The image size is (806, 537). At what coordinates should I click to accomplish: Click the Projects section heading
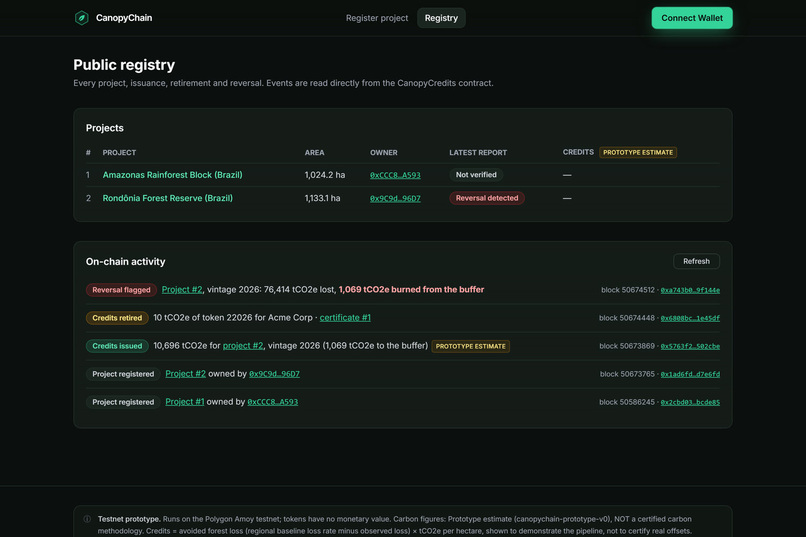coord(105,128)
